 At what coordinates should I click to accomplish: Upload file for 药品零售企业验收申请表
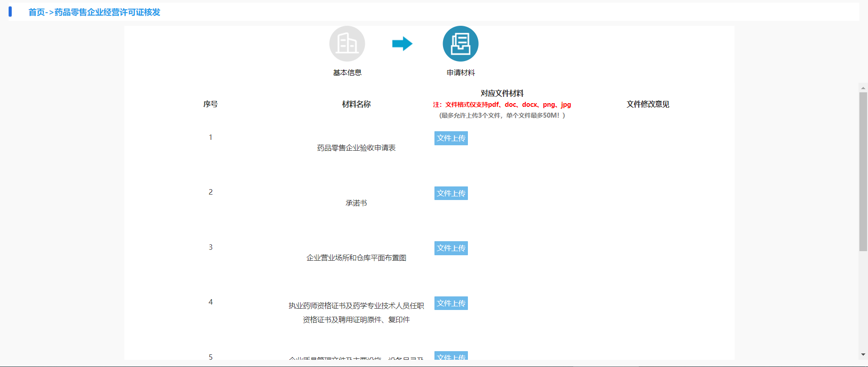(x=451, y=138)
